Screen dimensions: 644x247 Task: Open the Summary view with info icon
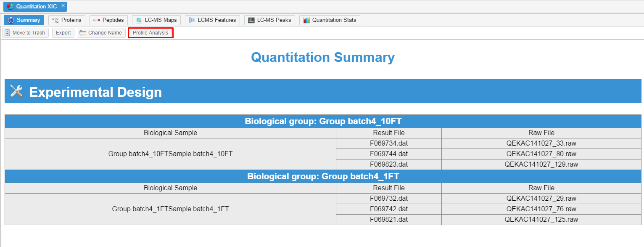coord(24,20)
